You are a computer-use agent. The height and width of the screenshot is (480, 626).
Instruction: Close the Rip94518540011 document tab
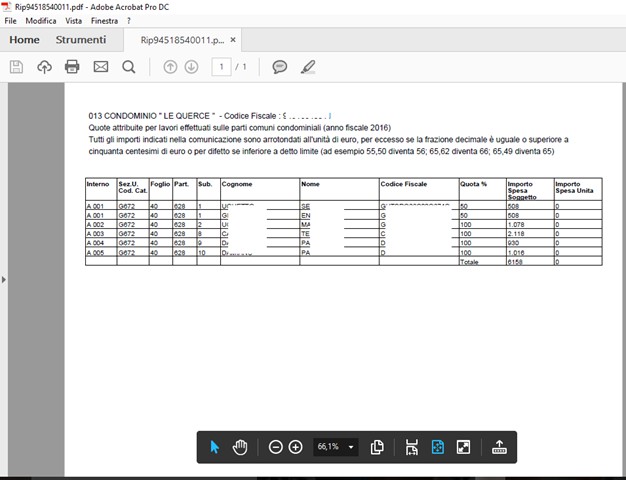[x=233, y=40]
